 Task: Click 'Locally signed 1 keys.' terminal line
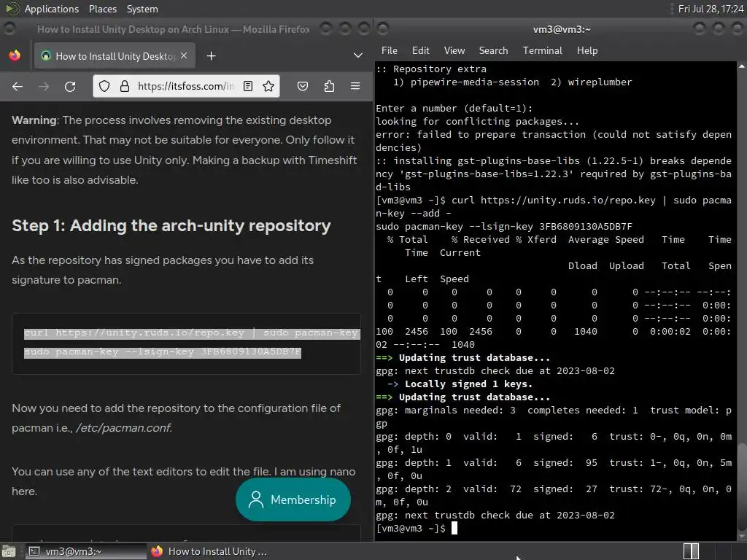pos(468,384)
